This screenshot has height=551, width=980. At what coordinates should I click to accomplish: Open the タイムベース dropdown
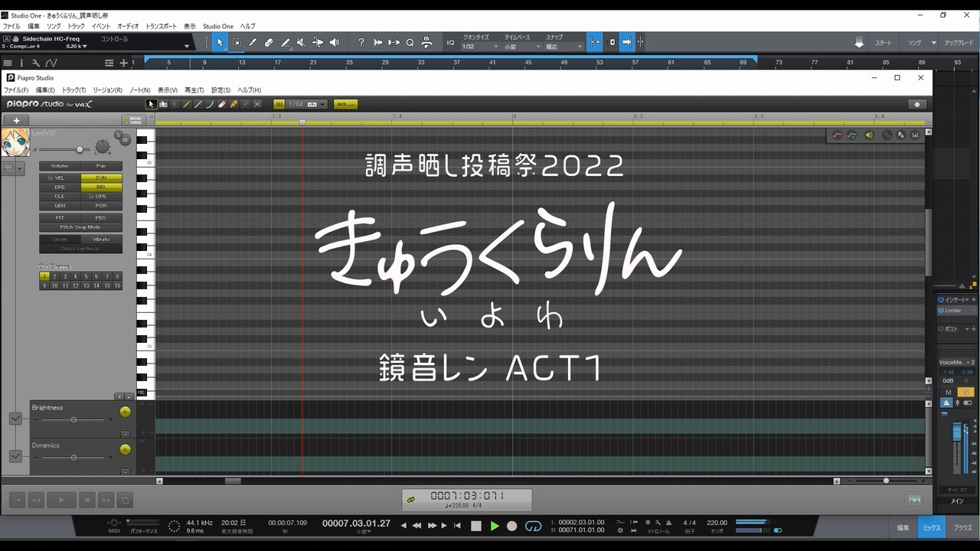[521, 47]
